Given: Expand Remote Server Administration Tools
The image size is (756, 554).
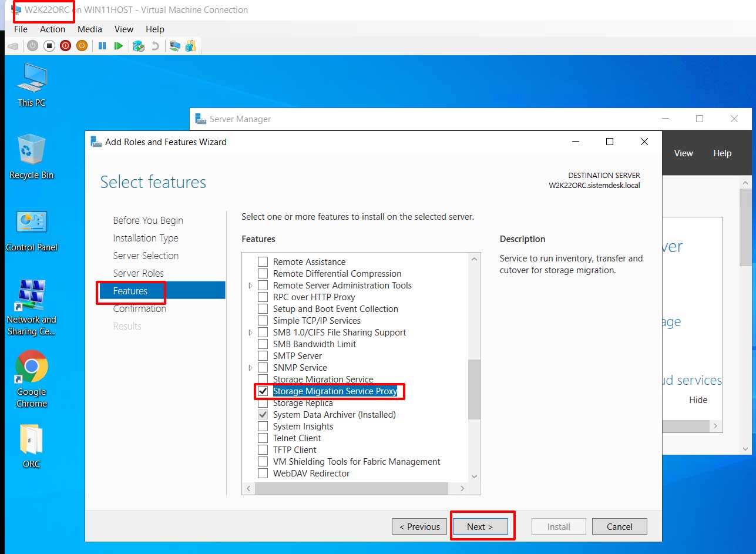Looking at the screenshot, I should 251,286.
